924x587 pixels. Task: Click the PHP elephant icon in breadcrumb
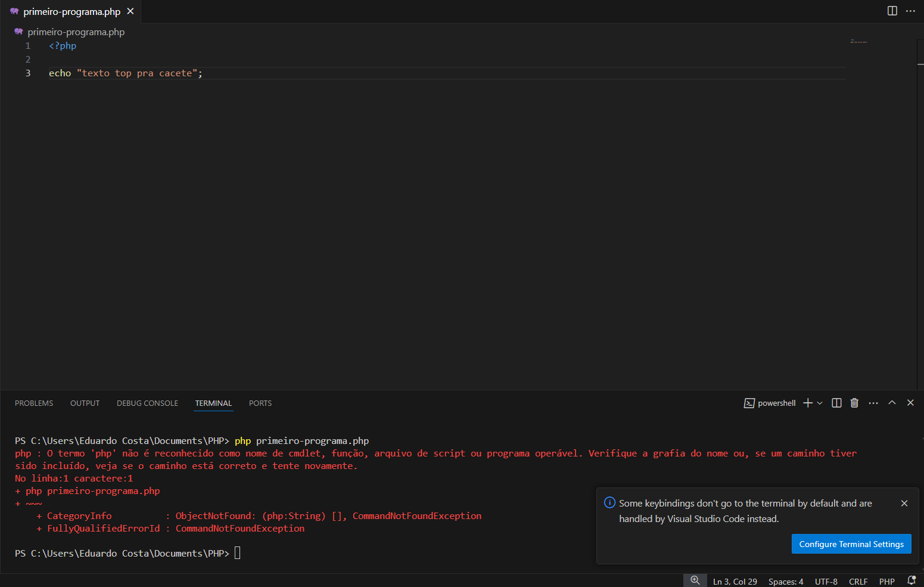tap(18, 32)
